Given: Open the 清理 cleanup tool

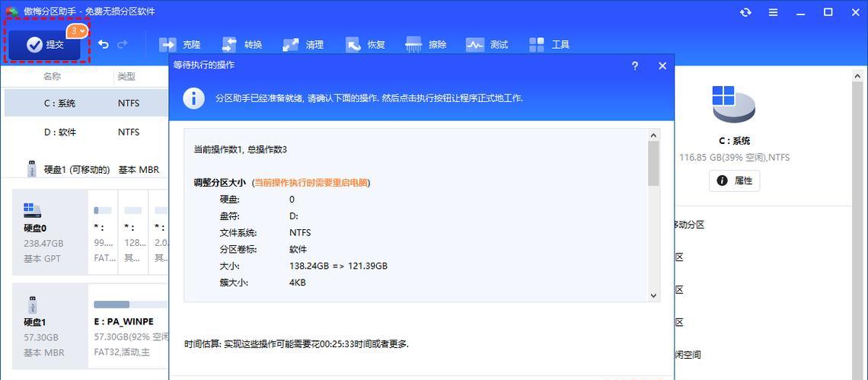Looking at the screenshot, I should pos(303,45).
